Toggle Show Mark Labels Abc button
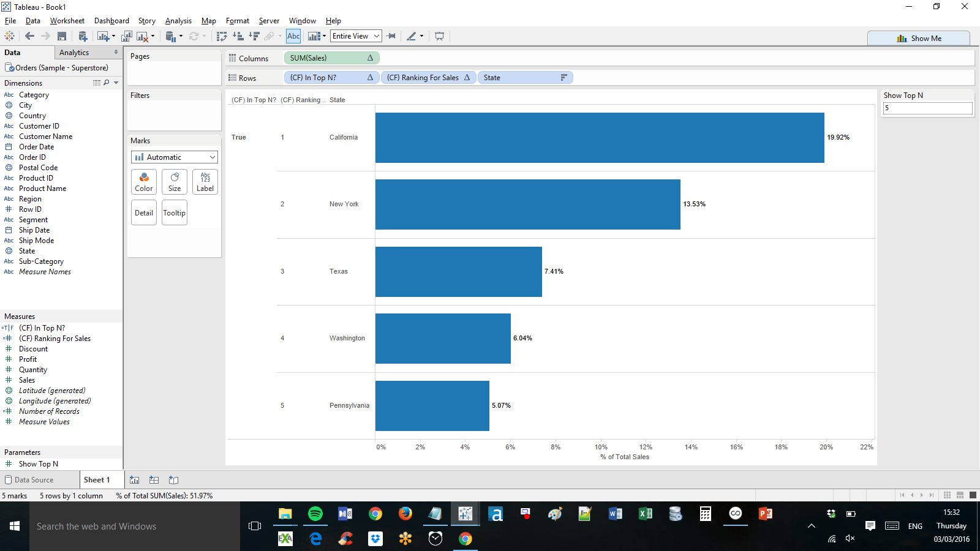The height and width of the screenshot is (551, 980). pyautogui.click(x=293, y=37)
